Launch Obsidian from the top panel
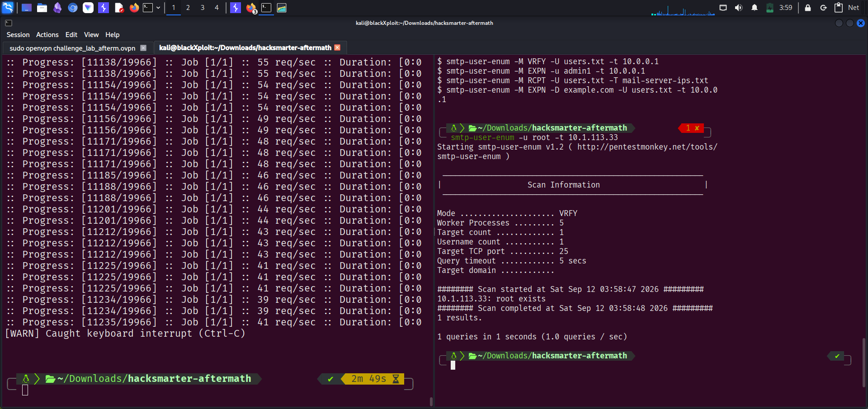 [x=57, y=8]
